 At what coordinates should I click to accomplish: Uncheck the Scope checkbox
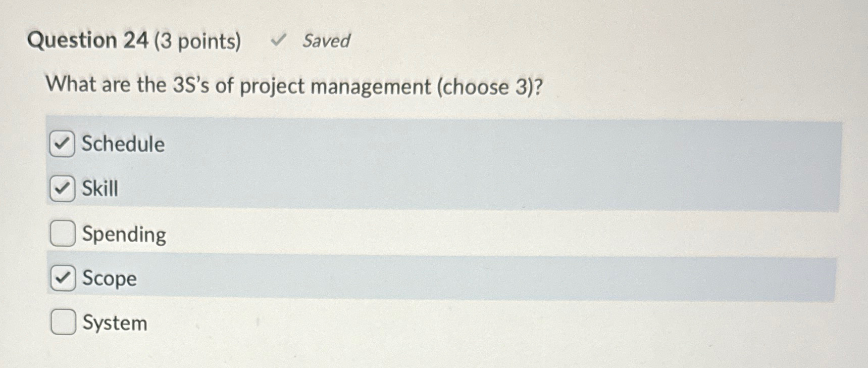62,278
